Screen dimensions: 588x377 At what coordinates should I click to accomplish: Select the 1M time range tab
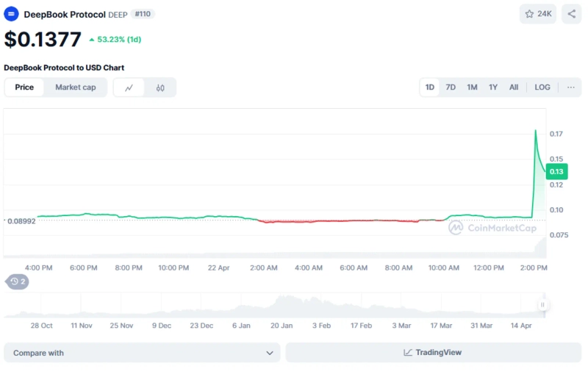click(x=472, y=87)
